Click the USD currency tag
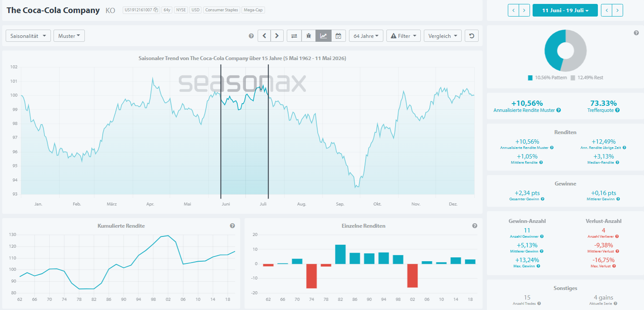The height and width of the screenshot is (310, 644). click(x=196, y=10)
